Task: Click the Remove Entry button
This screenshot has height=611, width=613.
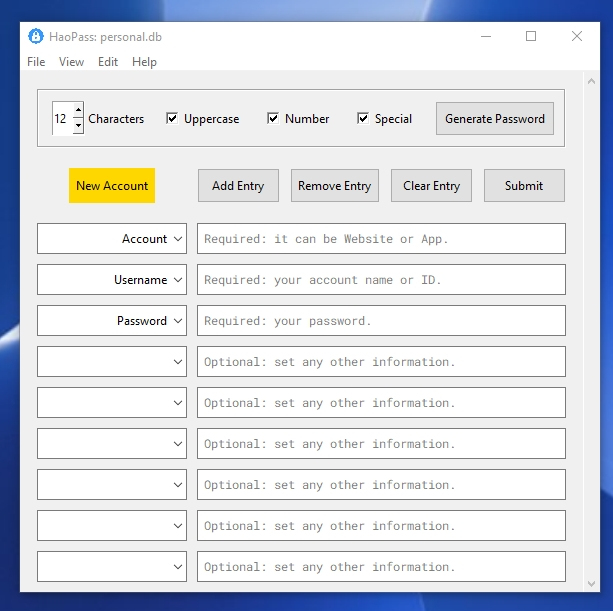Action: tap(334, 186)
